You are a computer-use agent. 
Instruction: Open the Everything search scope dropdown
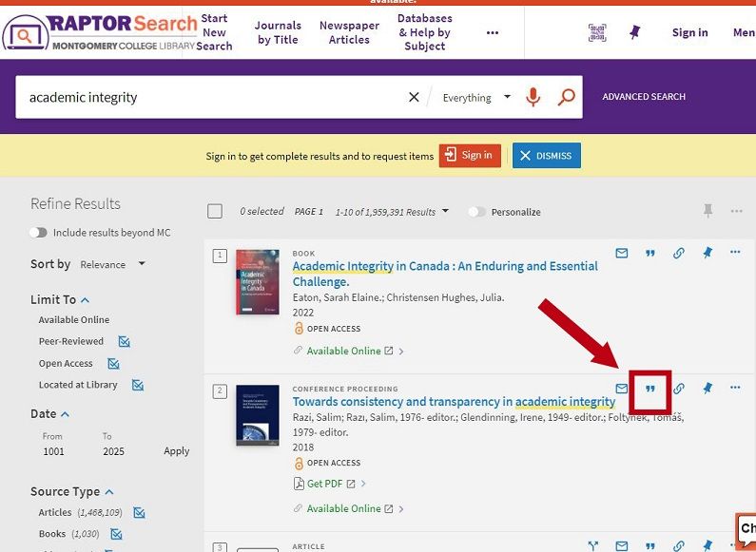pyautogui.click(x=476, y=98)
